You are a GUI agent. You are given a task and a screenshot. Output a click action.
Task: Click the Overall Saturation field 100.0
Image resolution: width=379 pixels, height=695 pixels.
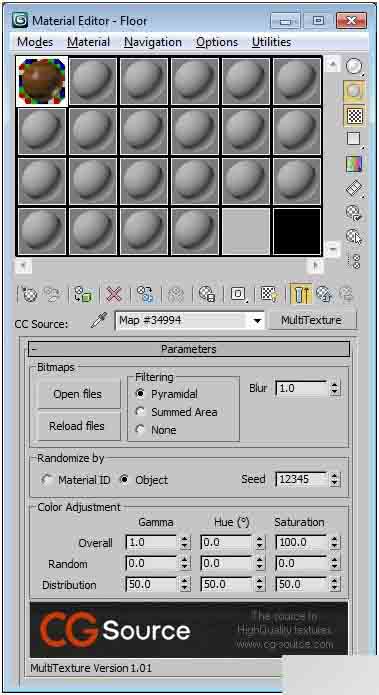pyautogui.click(x=302, y=543)
